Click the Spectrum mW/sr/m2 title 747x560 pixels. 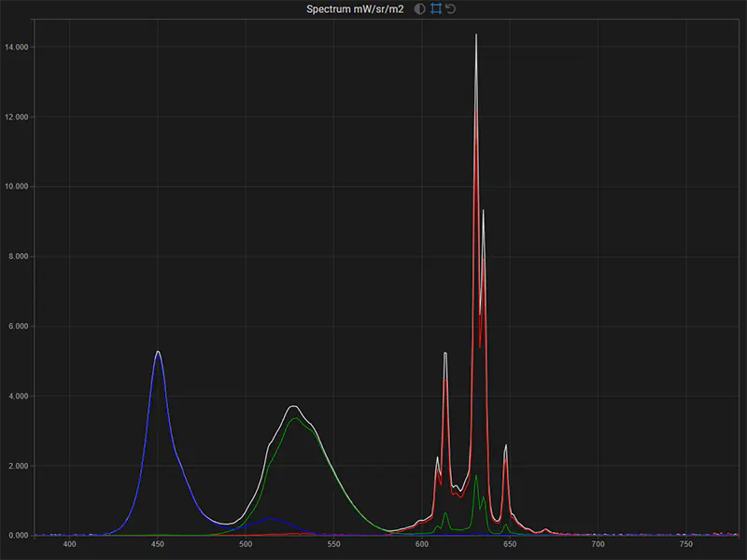[353, 8]
